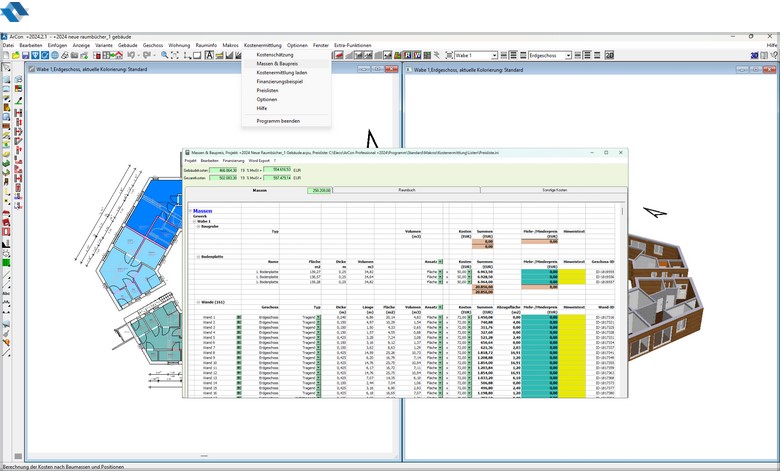Click the Massen heading link

(x=202, y=211)
